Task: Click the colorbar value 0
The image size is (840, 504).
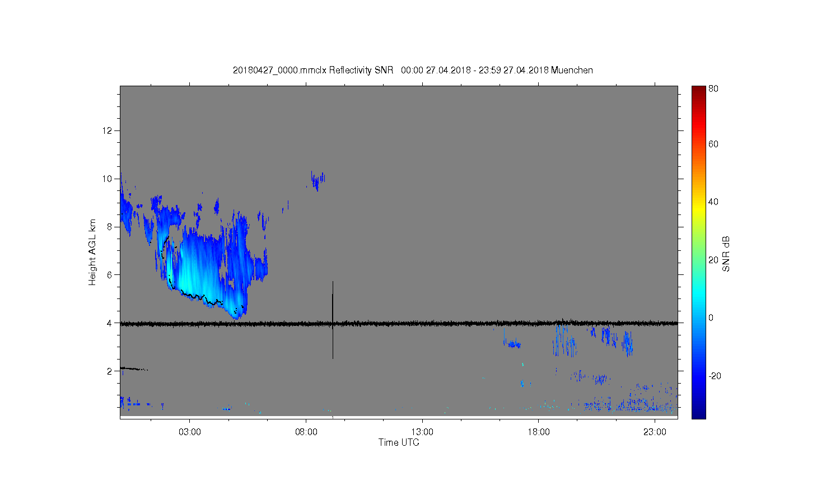Action: pos(711,318)
